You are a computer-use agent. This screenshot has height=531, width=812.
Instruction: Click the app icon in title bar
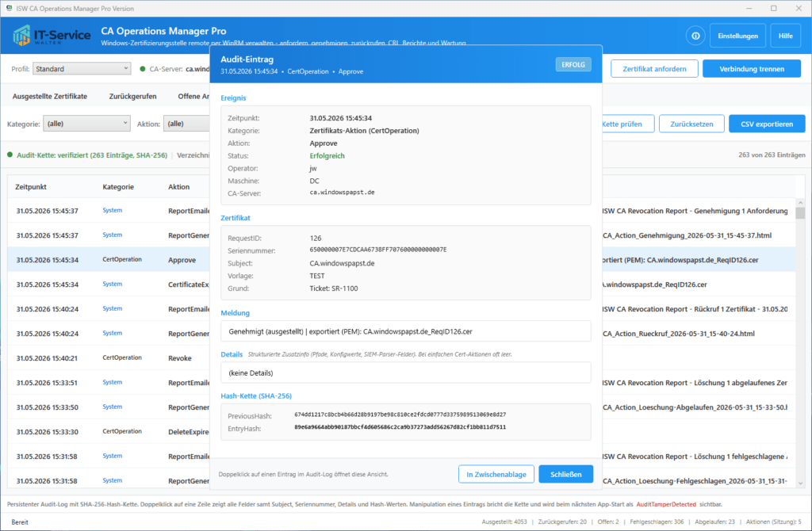9,8
